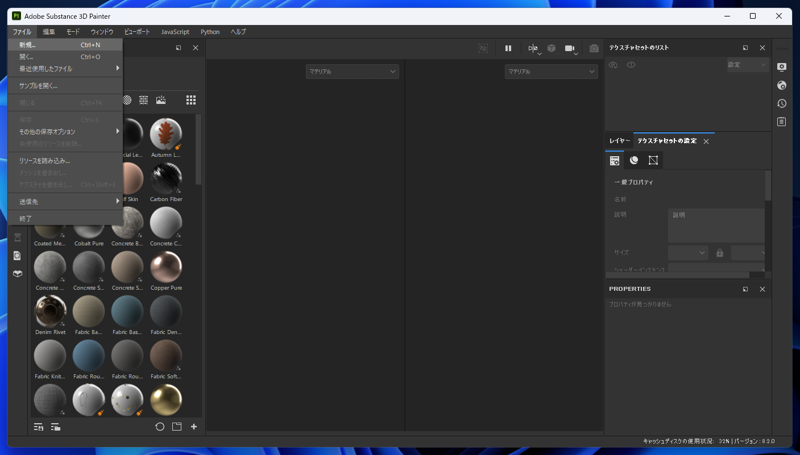800x455 pixels.
Task: Click the open-book icon in left sidebar
Action: click(x=17, y=274)
